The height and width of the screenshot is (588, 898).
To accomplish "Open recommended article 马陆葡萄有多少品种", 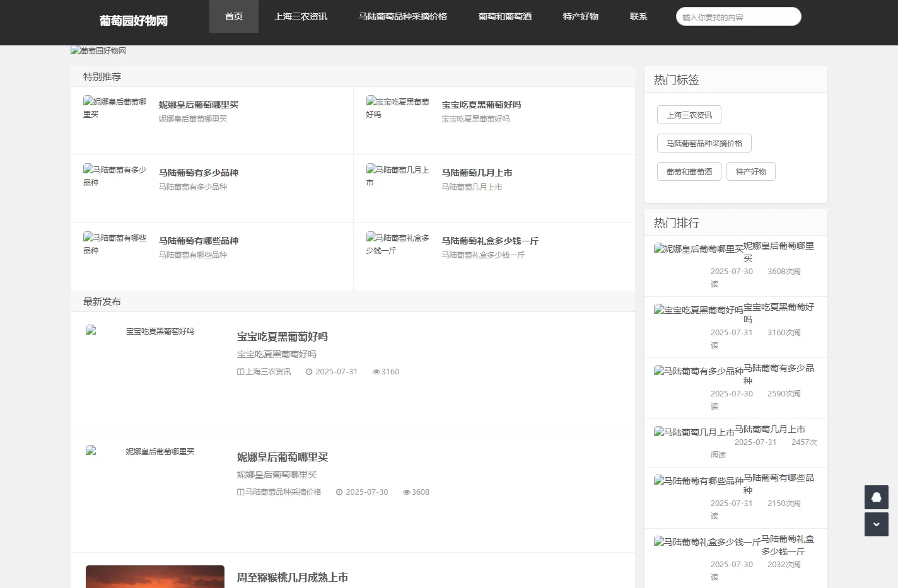I will (x=199, y=173).
